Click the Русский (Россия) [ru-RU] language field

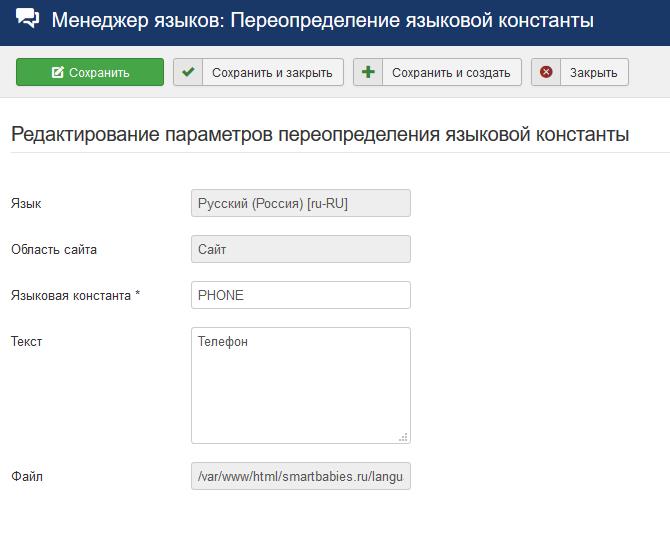pos(300,203)
